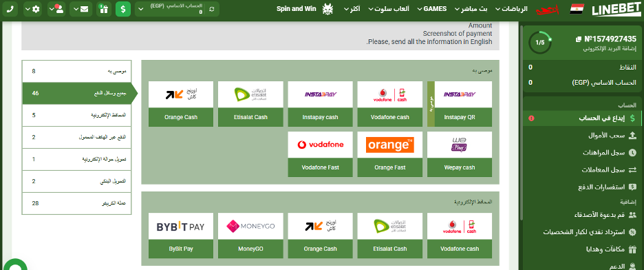This screenshot has height=270, width=644.
Task: Choose Etisalat Cash in e-wallets section
Action: [x=389, y=236]
